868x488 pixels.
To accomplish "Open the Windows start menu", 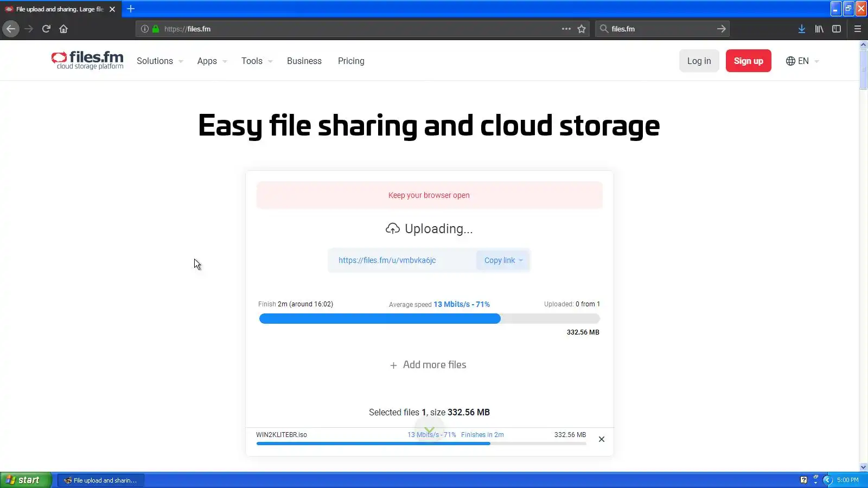I will [25, 480].
